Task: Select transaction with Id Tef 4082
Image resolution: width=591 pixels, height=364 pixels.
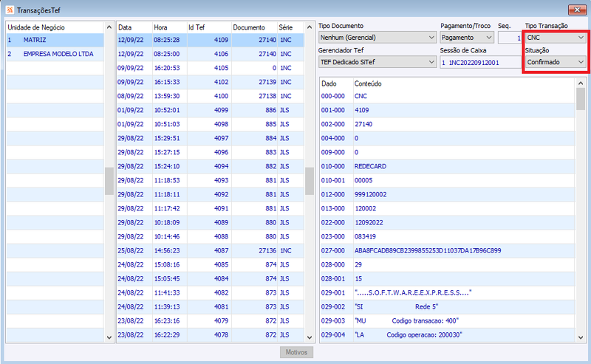Action: tap(211, 293)
